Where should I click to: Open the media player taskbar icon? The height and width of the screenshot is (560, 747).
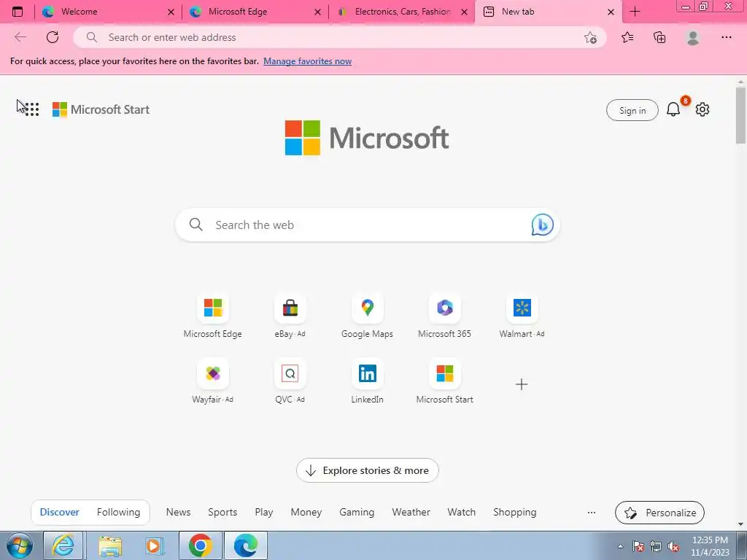click(153, 545)
